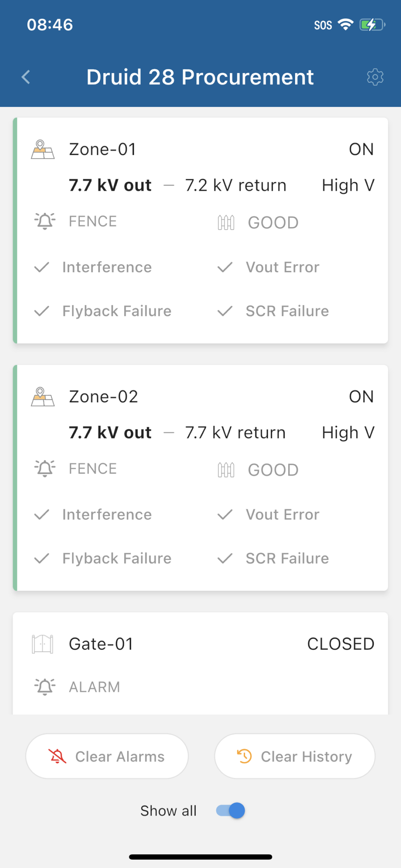The image size is (401, 868).
Task: Tap Gate-01 alarm bell icon
Action: click(45, 687)
